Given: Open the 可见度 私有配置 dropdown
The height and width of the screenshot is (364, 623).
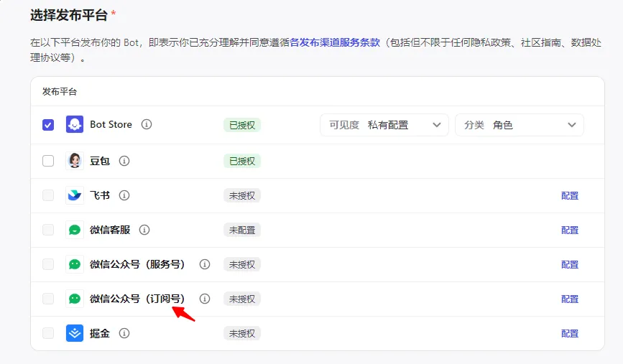Looking at the screenshot, I should (x=384, y=125).
